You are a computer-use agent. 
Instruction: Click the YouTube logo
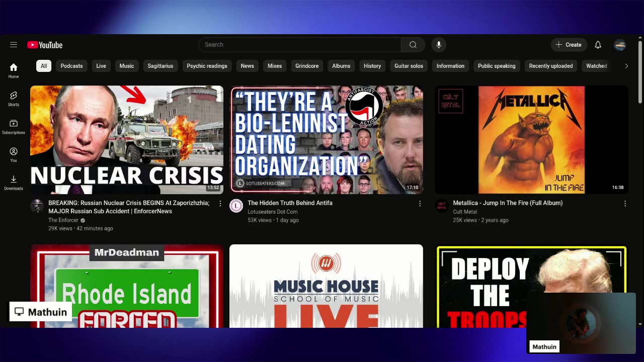(45, 45)
